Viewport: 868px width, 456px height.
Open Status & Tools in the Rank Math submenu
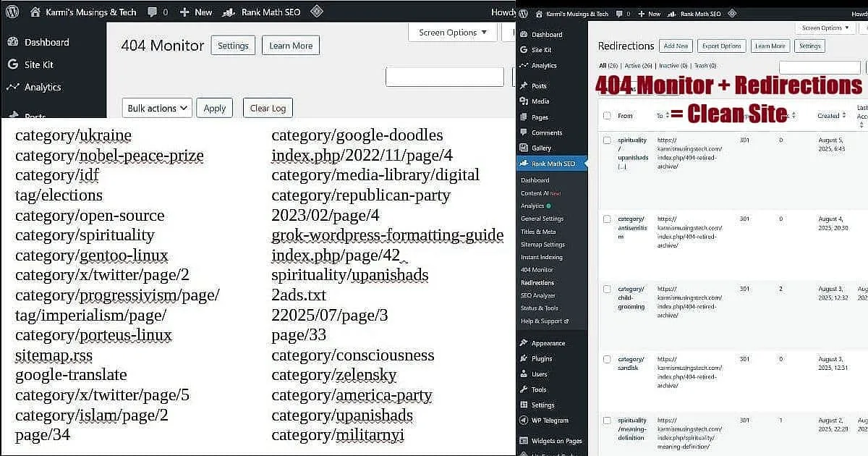[540, 308]
